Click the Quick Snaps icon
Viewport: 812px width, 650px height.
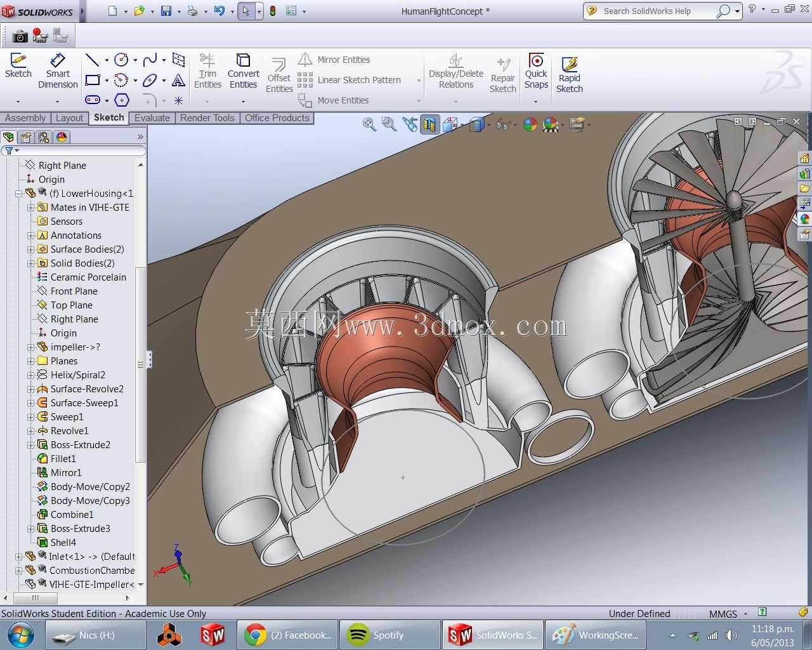pos(536,70)
